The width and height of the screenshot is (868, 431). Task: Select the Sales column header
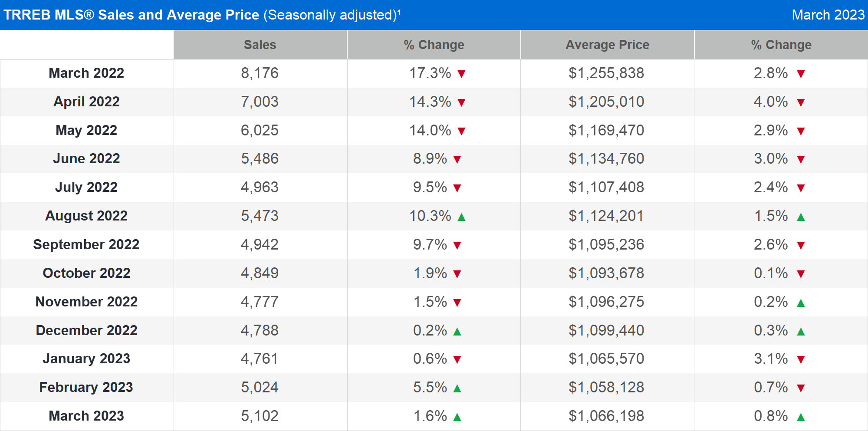260,45
